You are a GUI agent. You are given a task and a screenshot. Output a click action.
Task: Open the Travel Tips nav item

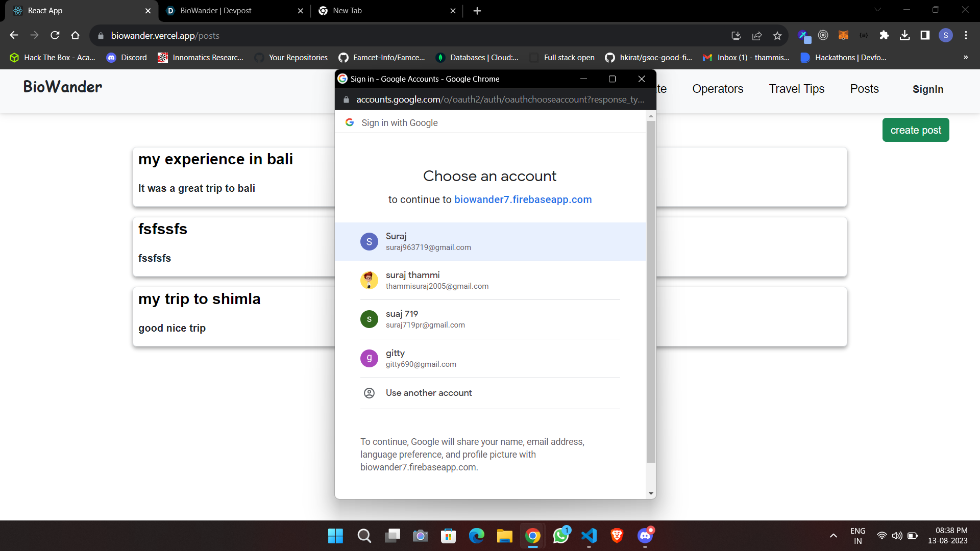tap(796, 89)
